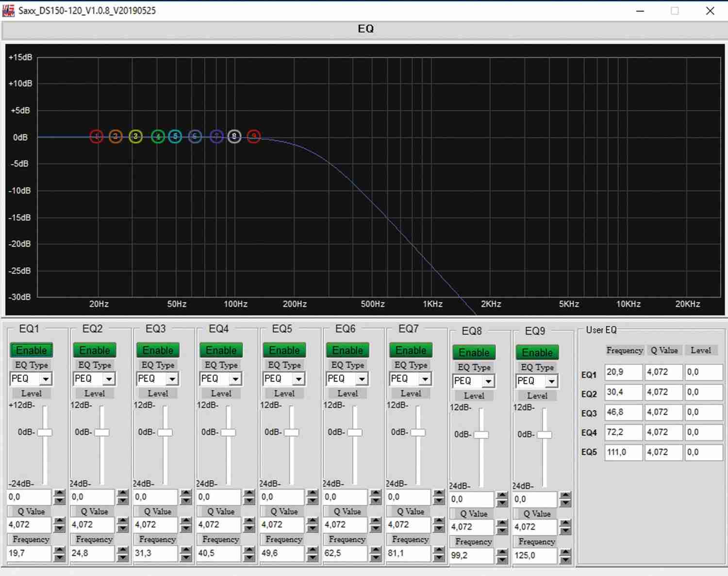Open the EQ6 type PEQ dropdown
728x576 pixels.
347,379
